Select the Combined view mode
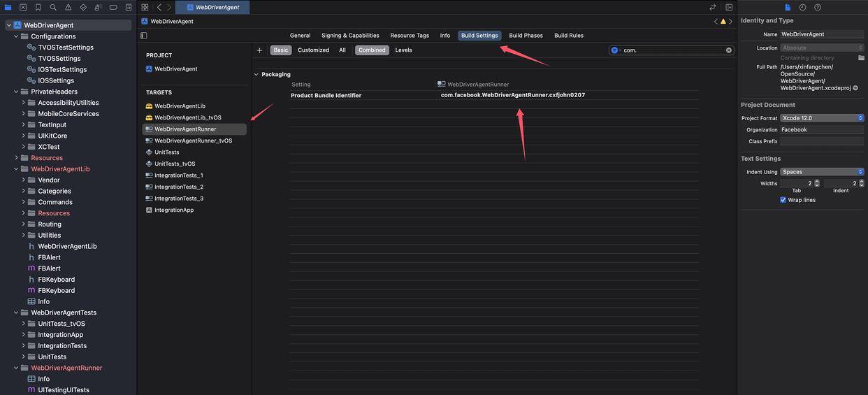 click(x=372, y=50)
